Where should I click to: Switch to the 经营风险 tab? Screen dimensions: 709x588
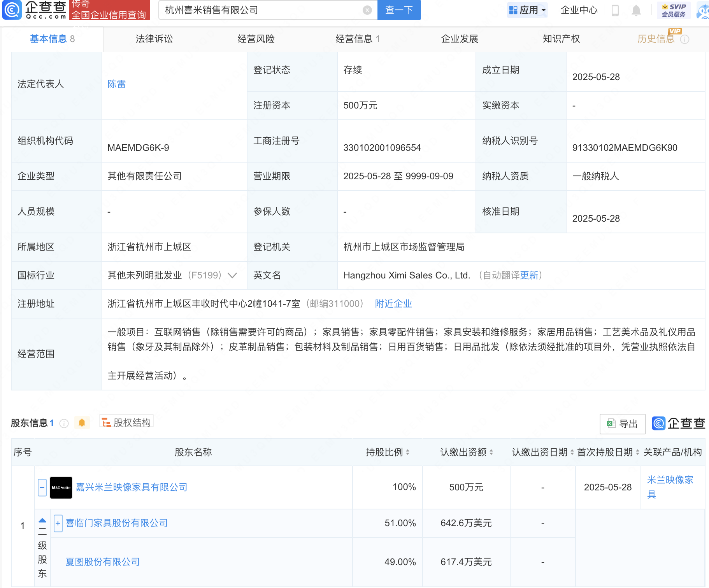(x=256, y=39)
